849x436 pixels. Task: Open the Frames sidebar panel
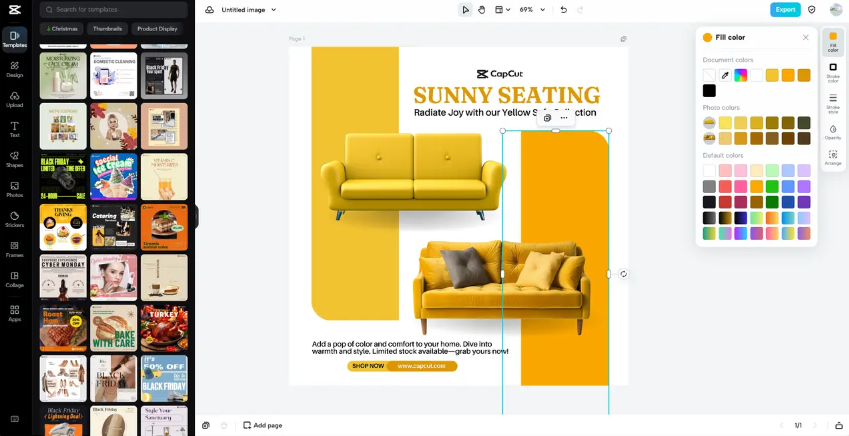point(15,250)
